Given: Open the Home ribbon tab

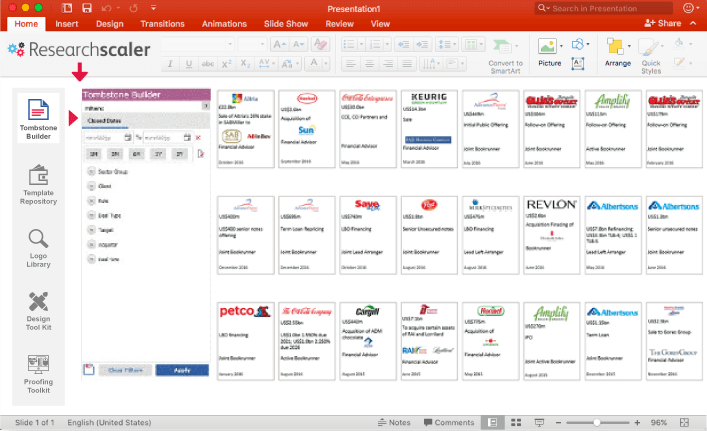Looking at the screenshot, I should tap(26, 24).
